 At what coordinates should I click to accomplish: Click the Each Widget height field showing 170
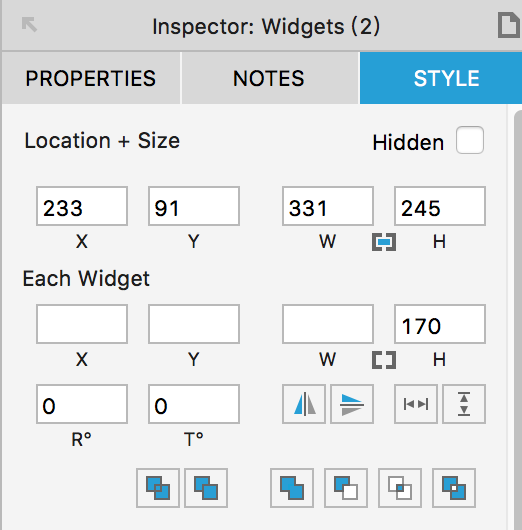(440, 324)
